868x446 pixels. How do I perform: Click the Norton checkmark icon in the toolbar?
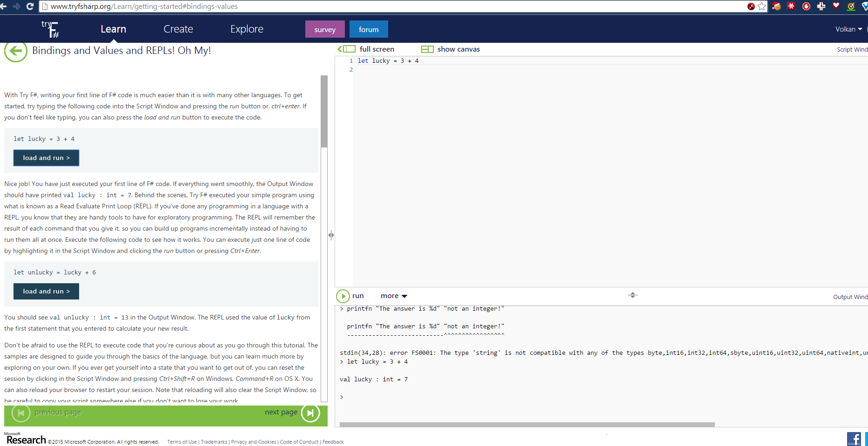(x=851, y=7)
